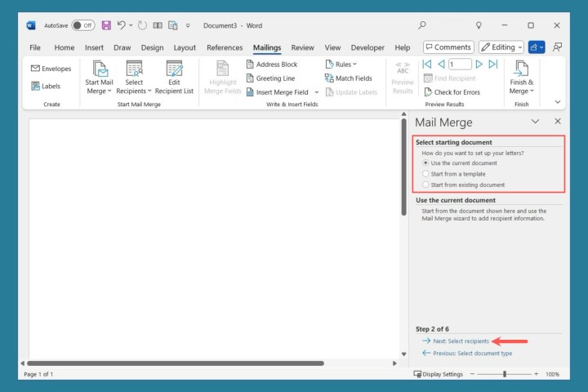588x392 pixels.
Task: Select the Use the current document option
Action: [425, 163]
